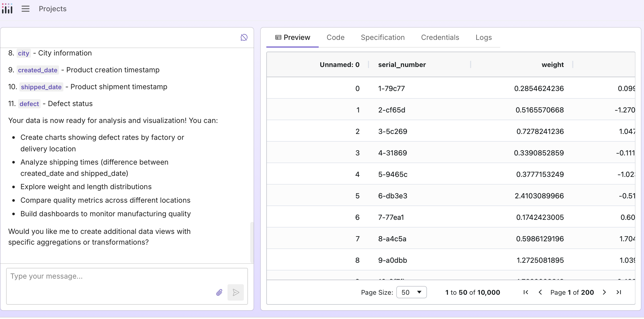This screenshot has height=319, width=644.
Task: Open the Logs tab
Action: pyautogui.click(x=484, y=38)
